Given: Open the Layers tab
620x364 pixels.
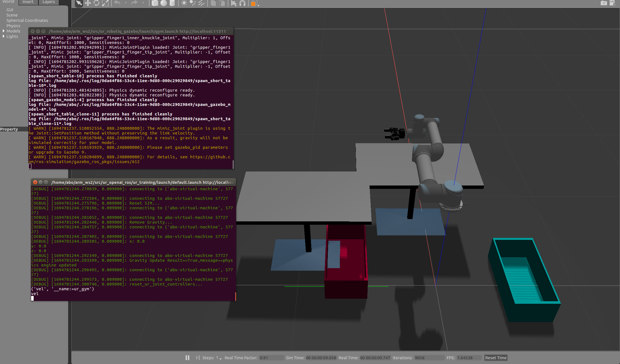Looking at the screenshot, I should (48, 2).
